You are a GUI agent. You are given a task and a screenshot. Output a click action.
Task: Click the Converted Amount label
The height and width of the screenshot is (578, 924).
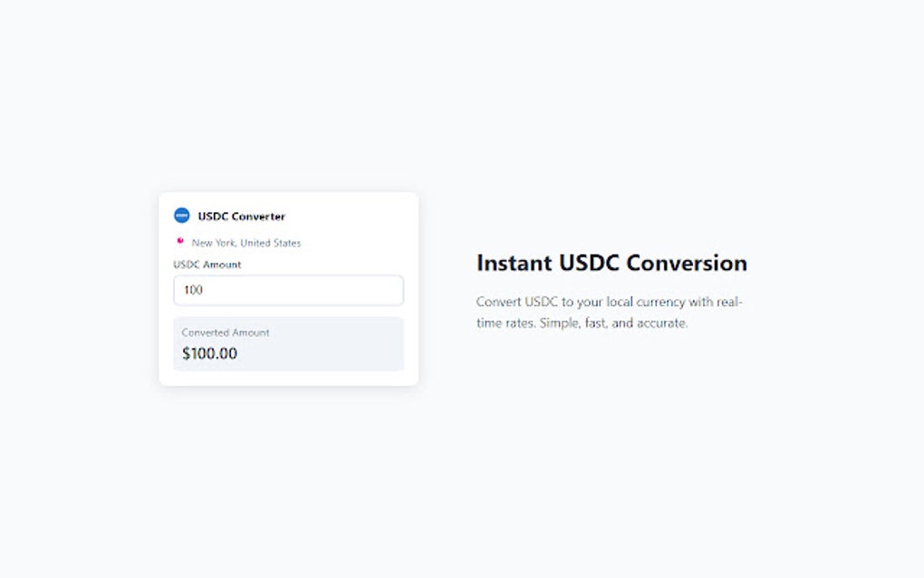pos(226,332)
